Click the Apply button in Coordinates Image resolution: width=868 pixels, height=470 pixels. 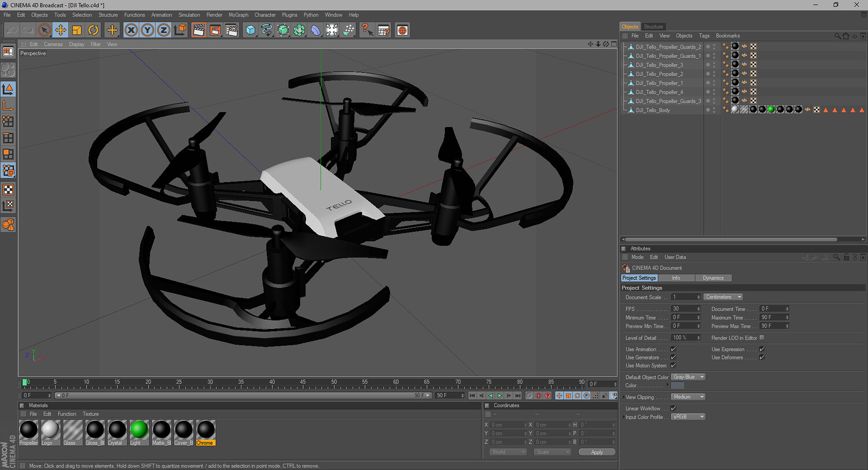pyautogui.click(x=597, y=452)
